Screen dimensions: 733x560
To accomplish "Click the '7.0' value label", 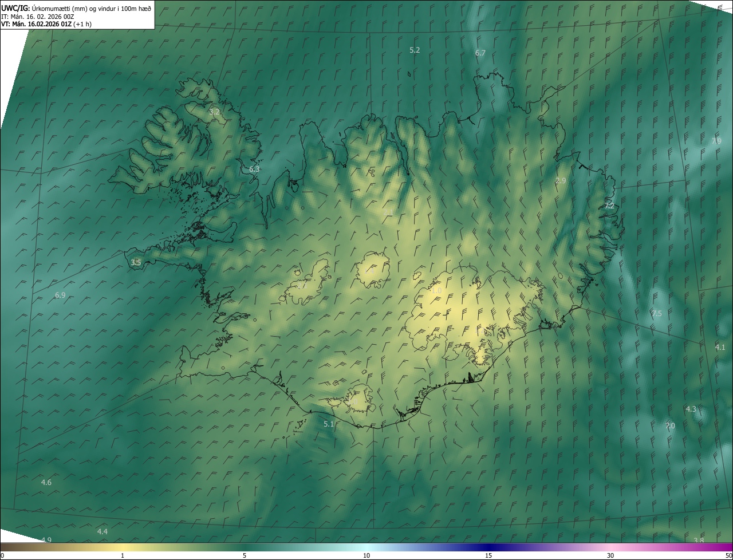I will [670, 427].
